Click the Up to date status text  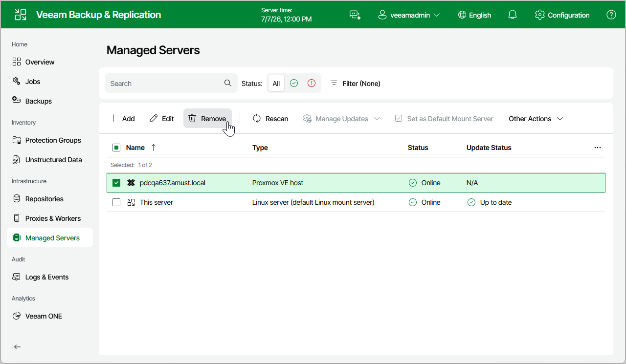click(x=496, y=202)
